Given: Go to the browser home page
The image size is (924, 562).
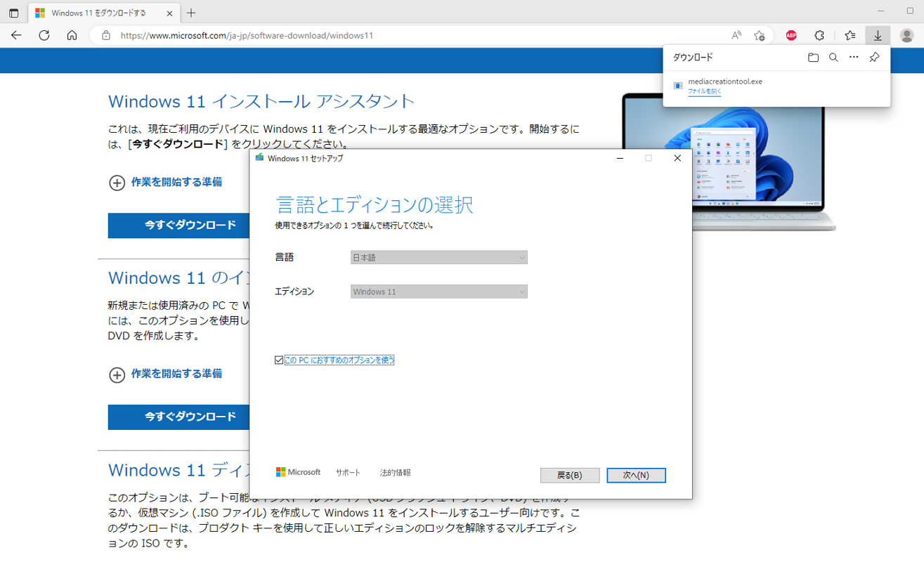Looking at the screenshot, I should [x=72, y=35].
